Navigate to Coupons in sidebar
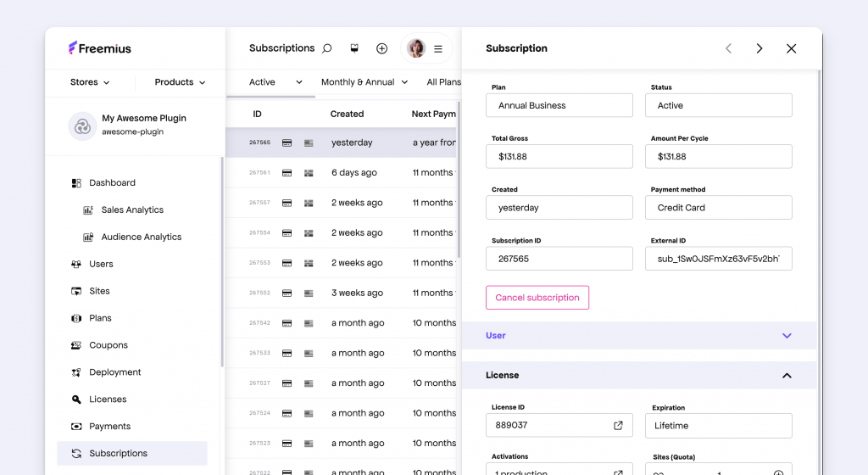The image size is (868, 475). pyautogui.click(x=108, y=345)
